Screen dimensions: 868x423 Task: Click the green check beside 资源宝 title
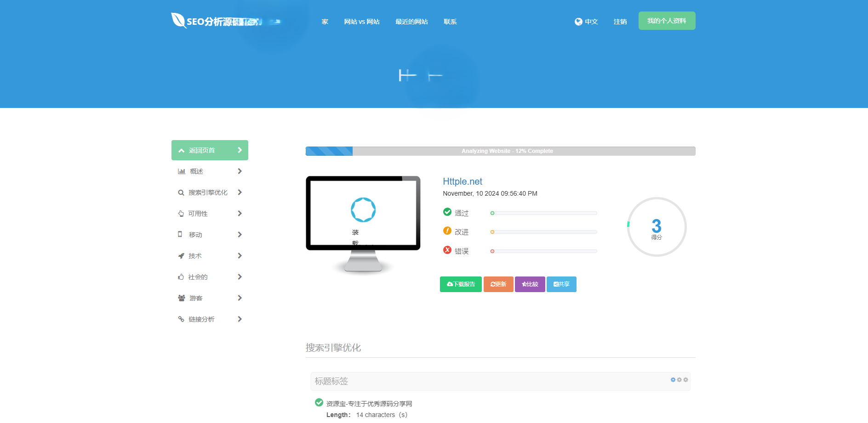[319, 402]
